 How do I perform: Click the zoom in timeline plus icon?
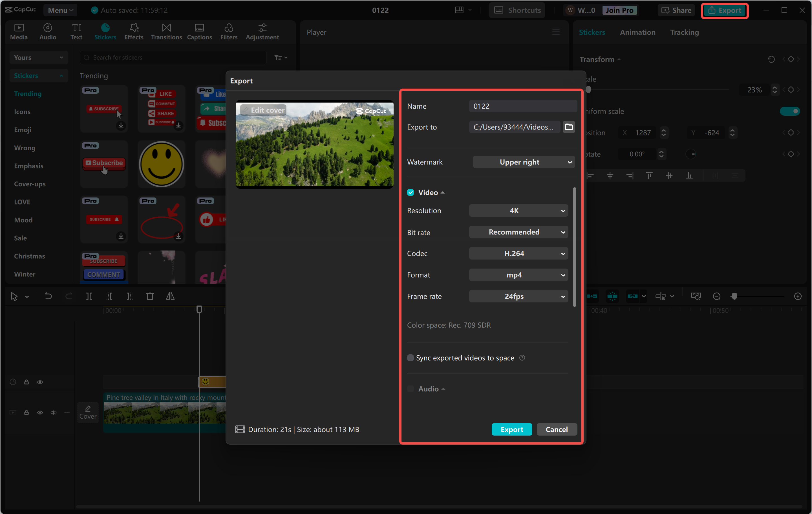pos(798,296)
